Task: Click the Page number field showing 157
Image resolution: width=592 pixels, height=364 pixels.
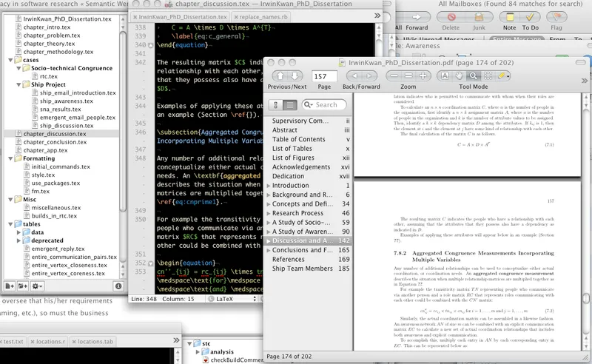Action: [x=324, y=76]
